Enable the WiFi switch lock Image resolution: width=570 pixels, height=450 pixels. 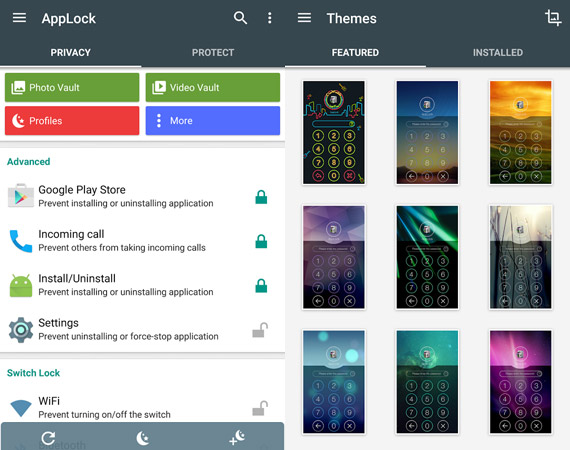(x=260, y=408)
